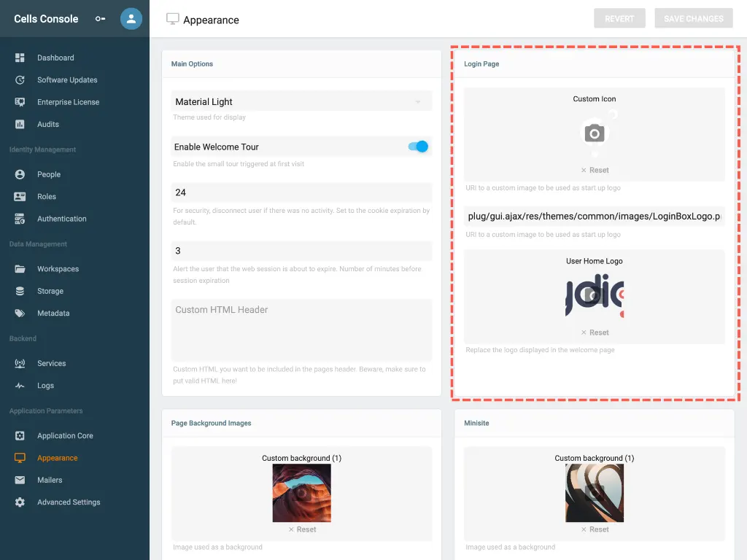The width and height of the screenshot is (747, 560).
Task: Expand the Material Light theme dropdown
Action: (x=301, y=102)
